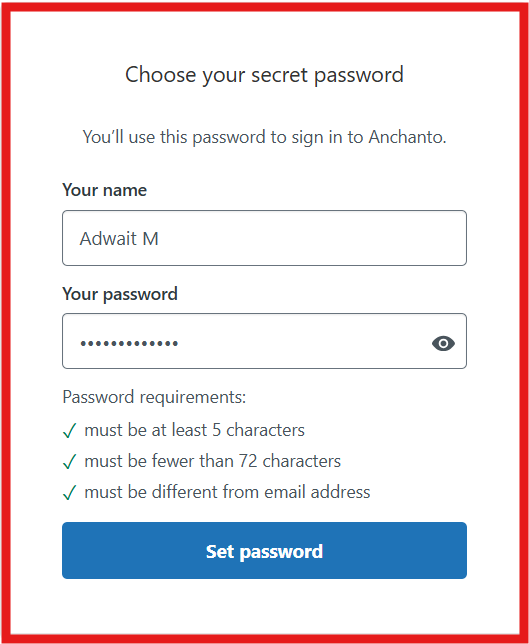Click the word Anchanto in the subtitle
The width and height of the screenshot is (529, 644).
[407, 137]
